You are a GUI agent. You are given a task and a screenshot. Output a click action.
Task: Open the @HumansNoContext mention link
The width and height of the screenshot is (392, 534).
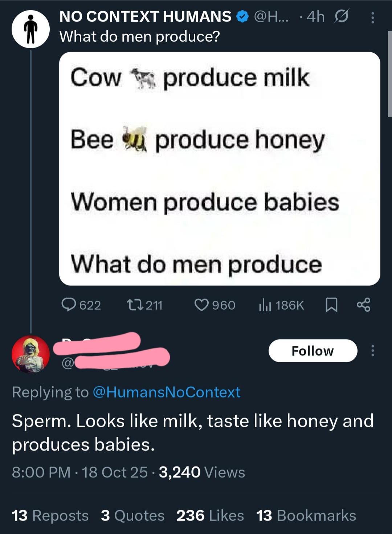click(167, 392)
